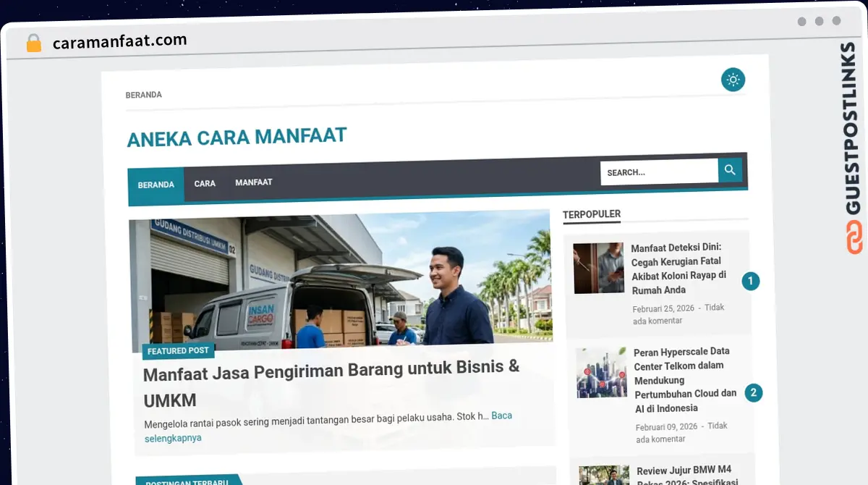Screen dimensions: 868x485
Task: Open the CARA menu item
Action: (x=205, y=183)
